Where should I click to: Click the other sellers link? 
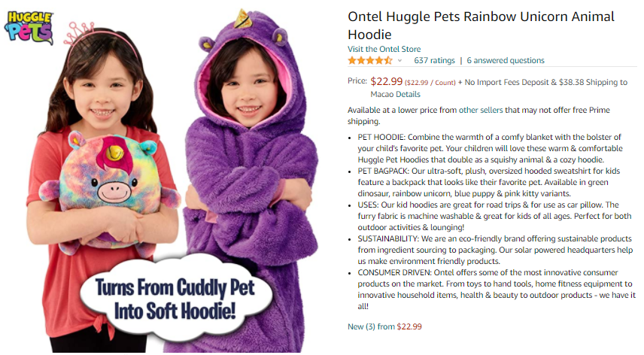pos(481,110)
